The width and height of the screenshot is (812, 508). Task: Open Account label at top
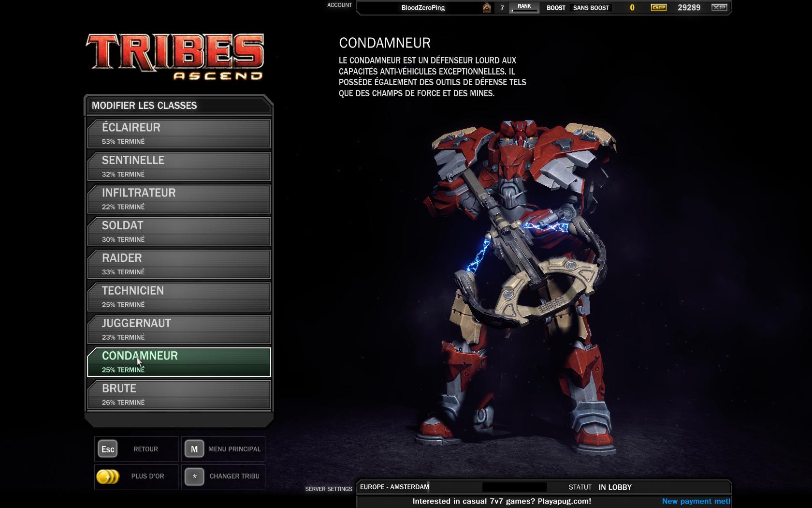(x=339, y=5)
